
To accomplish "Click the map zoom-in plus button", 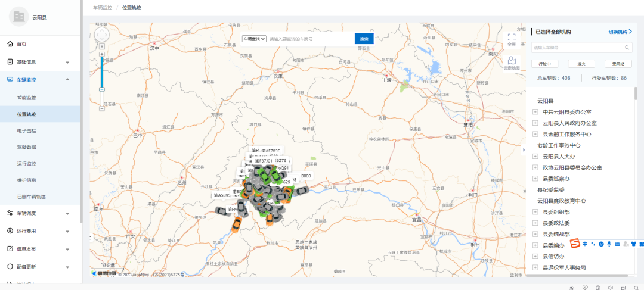I will 102,54.
